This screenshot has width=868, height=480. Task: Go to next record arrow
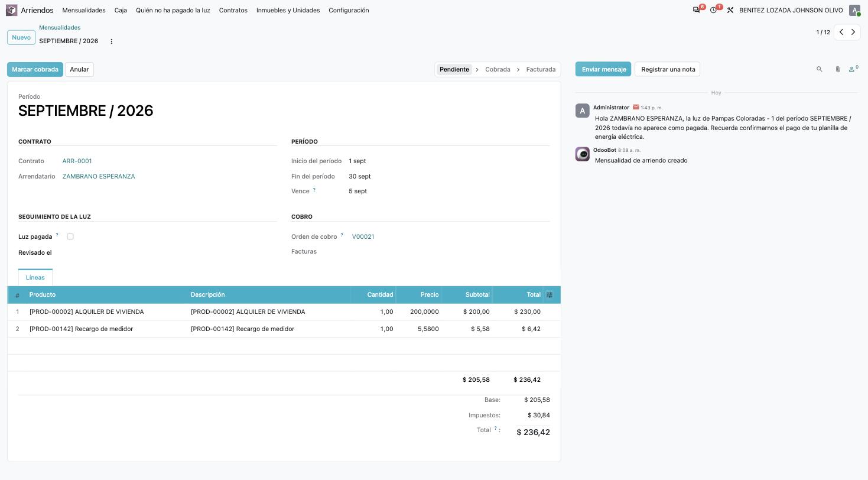853,32
